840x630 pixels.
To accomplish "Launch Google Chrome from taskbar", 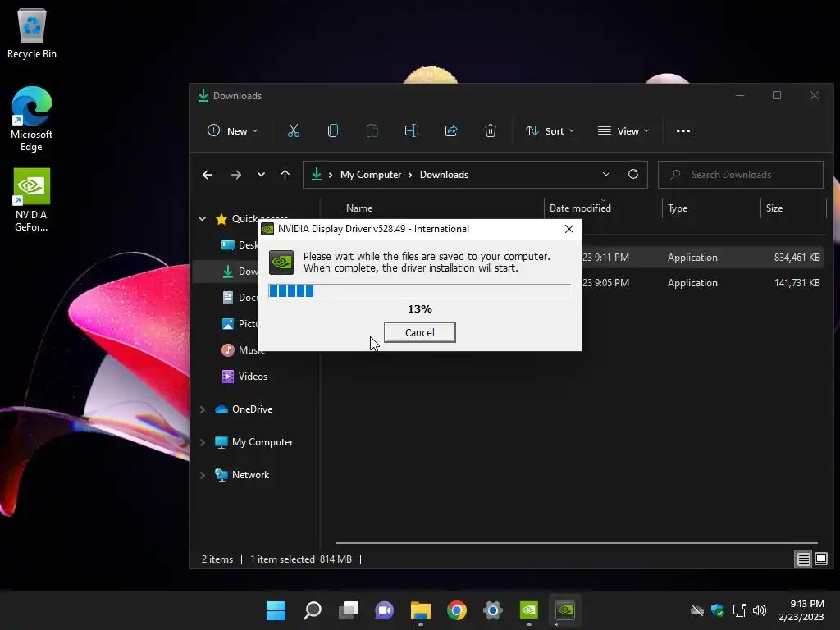I will [457, 610].
